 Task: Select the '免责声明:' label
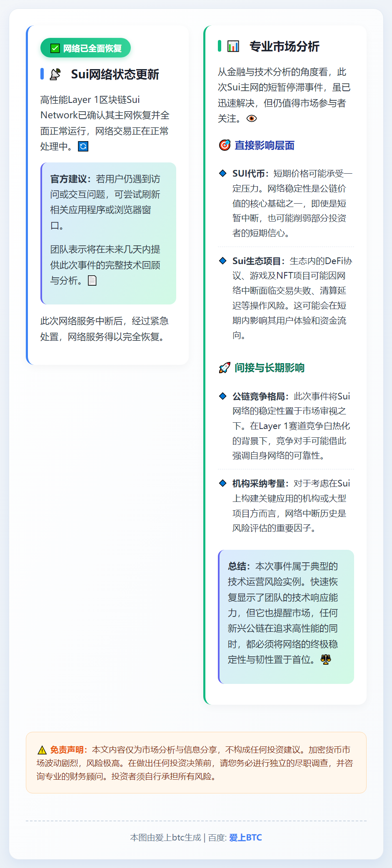pyautogui.click(x=69, y=750)
